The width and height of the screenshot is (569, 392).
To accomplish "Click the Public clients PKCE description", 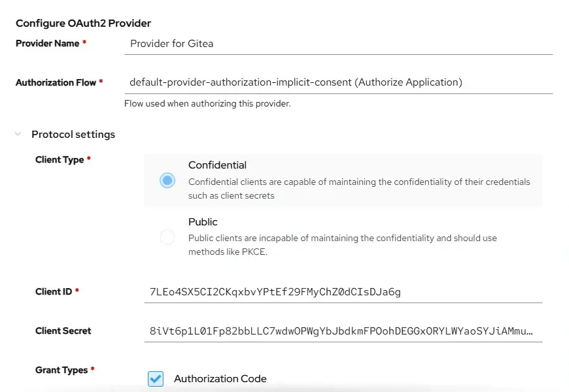I will [x=343, y=245].
